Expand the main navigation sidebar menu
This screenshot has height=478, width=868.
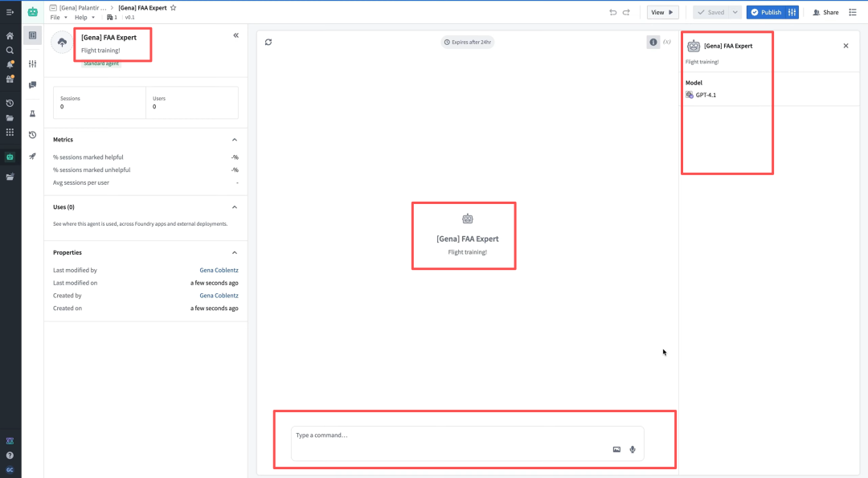10,11
